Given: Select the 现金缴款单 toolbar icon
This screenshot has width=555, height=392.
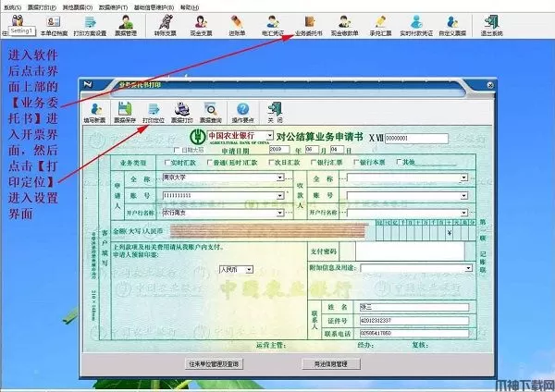Looking at the screenshot, I should point(344,26).
